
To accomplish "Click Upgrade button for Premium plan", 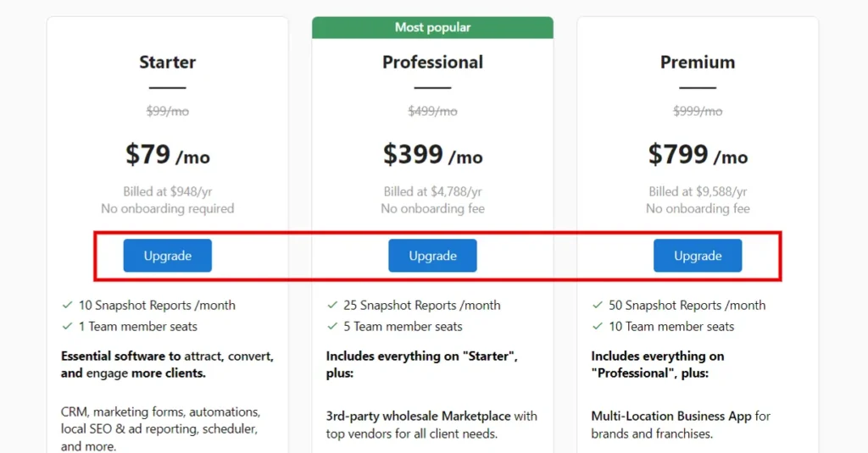I will pyautogui.click(x=698, y=256).
